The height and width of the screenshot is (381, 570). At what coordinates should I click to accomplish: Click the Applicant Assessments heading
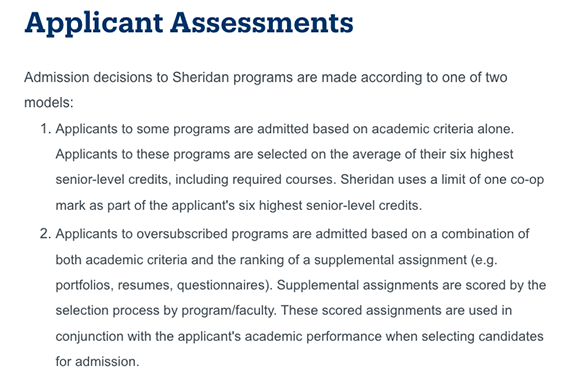(189, 24)
